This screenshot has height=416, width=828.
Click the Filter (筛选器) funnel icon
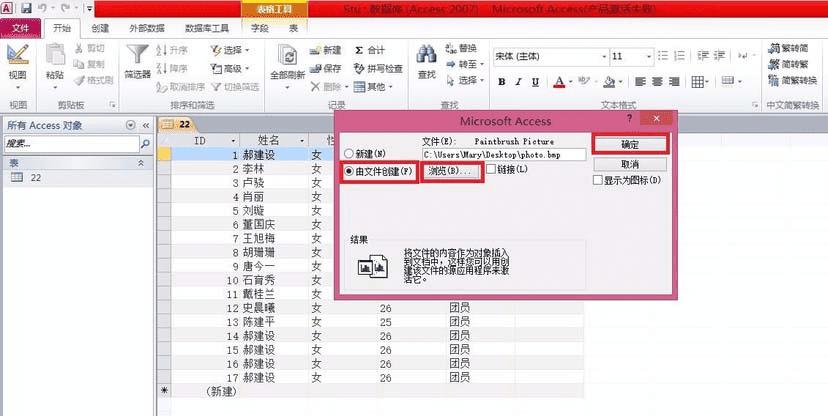coord(137,55)
